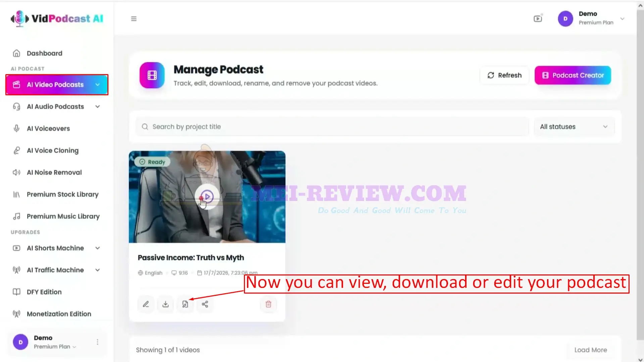Click the search magnifier icon
The image size is (644, 362).
(145, 127)
